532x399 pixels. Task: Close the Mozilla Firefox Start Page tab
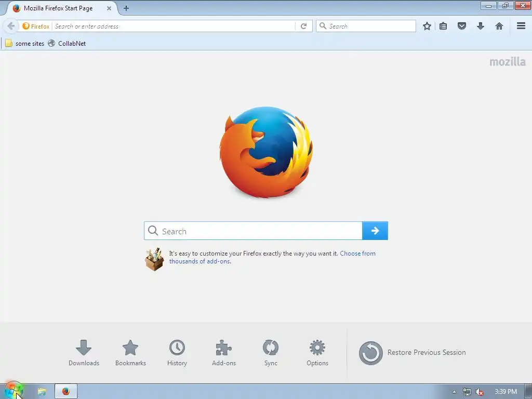coord(109,8)
